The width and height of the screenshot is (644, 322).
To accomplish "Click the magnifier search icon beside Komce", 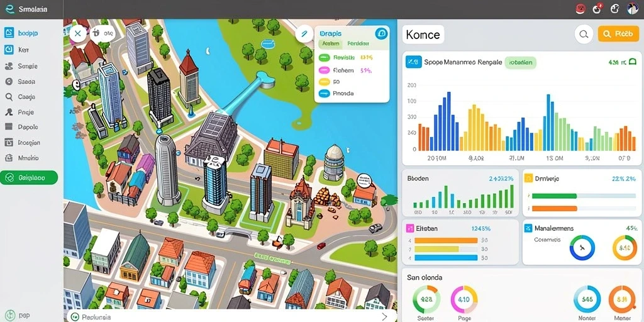I will pyautogui.click(x=584, y=34).
